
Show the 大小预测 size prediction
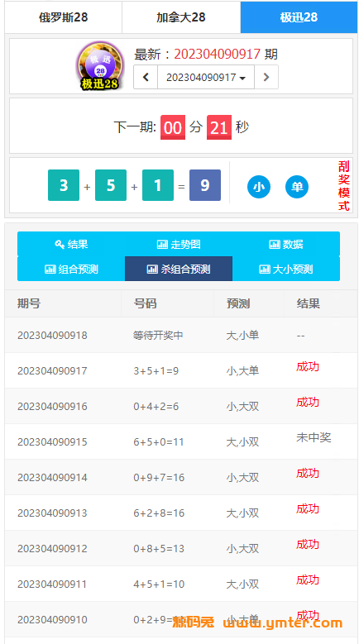point(286,269)
